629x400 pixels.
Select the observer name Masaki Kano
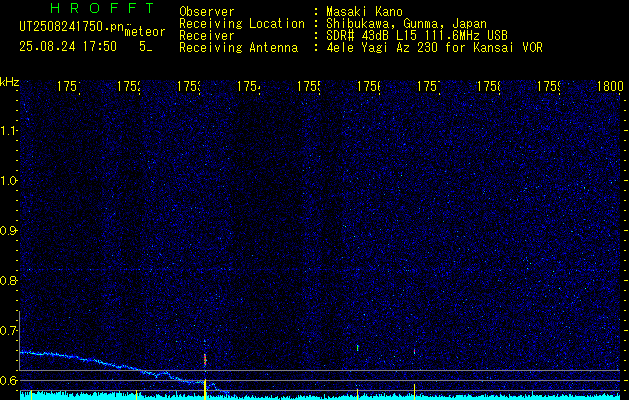[364, 12]
